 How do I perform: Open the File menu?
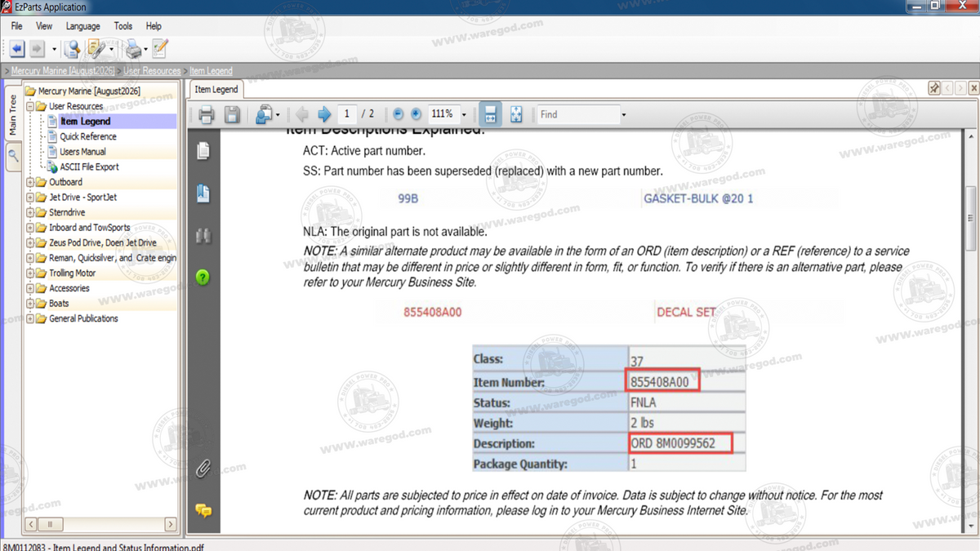pyautogui.click(x=16, y=26)
